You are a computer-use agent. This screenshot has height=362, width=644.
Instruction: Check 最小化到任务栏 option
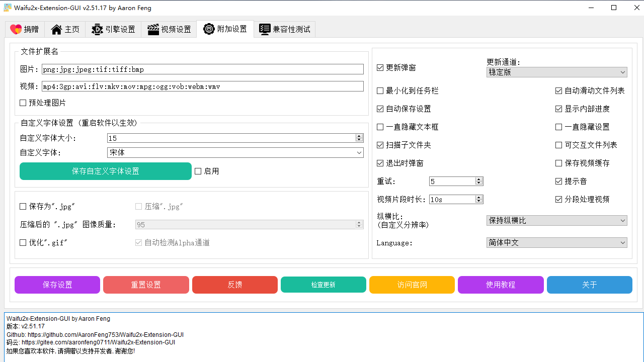pos(380,90)
